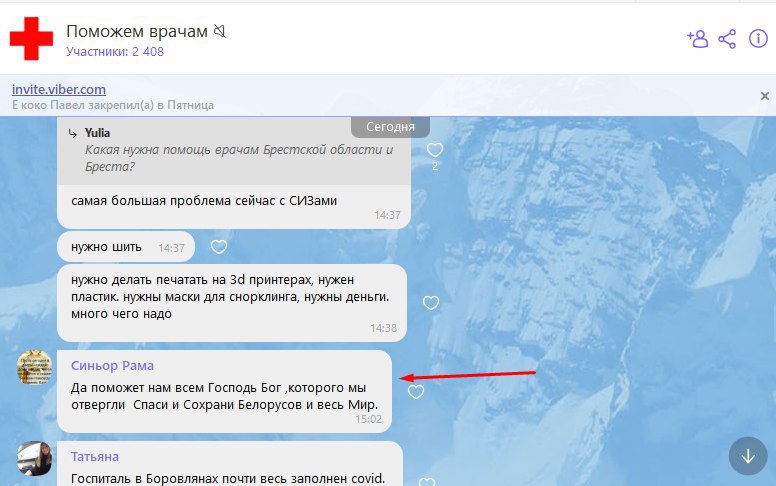Open quoted Yulia message
The height and width of the screenshot is (486, 776).
(x=234, y=150)
